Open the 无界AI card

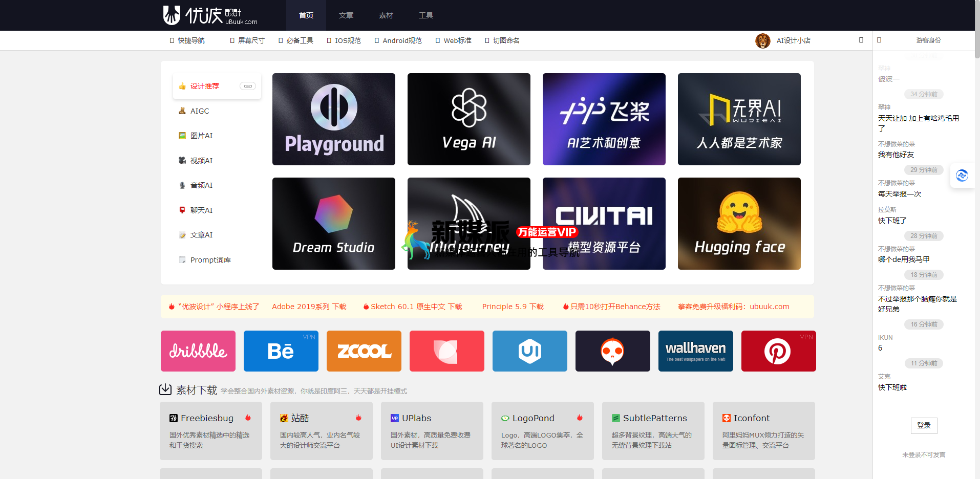739,119
